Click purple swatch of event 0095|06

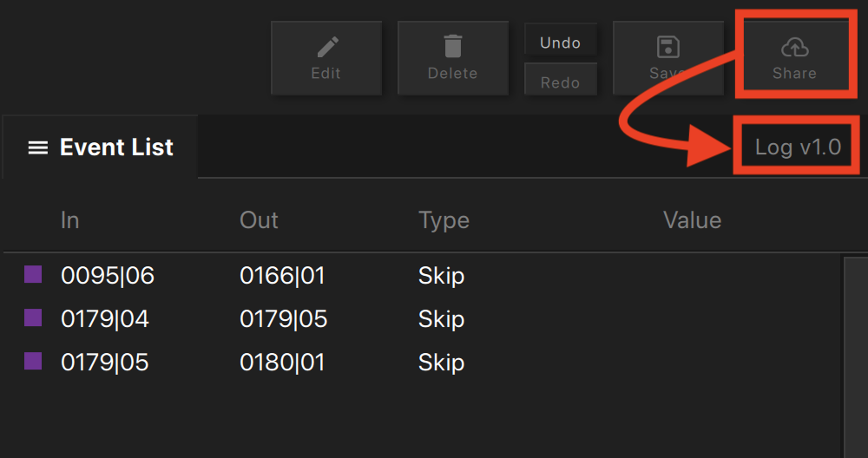pos(33,274)
